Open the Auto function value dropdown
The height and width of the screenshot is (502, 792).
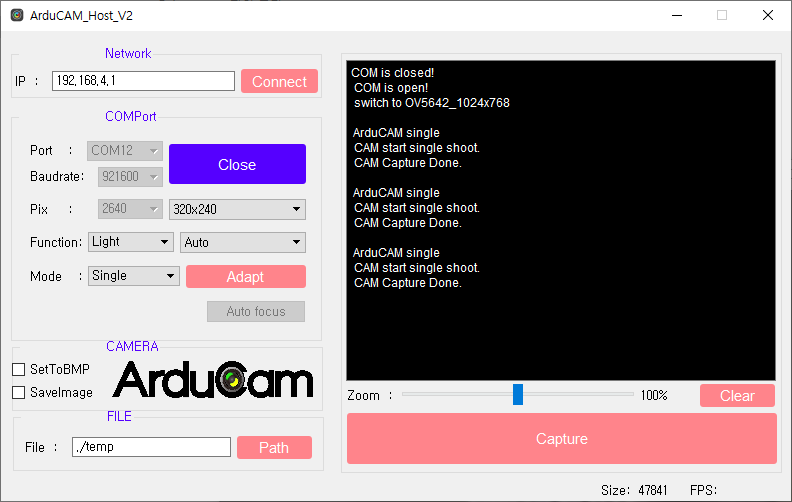click(243, 242)
